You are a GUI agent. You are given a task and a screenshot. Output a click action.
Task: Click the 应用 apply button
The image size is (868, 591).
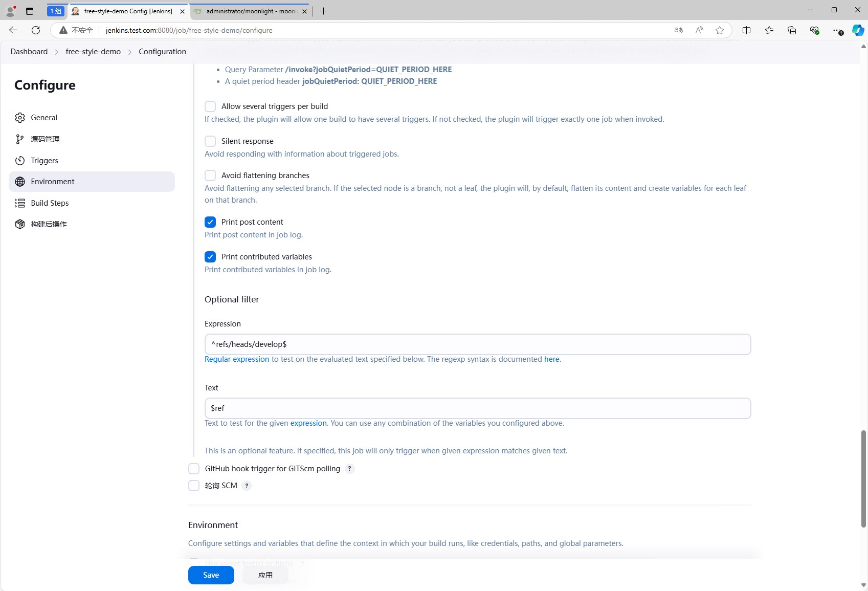(x=265, y=575)
